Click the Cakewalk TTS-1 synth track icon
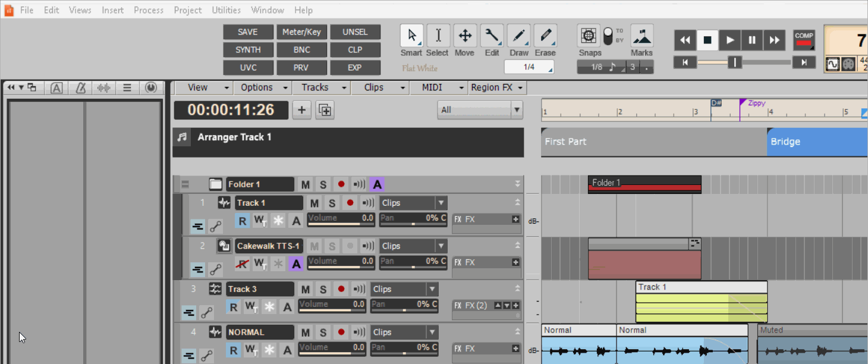The width and height of the screenshot is (868, 364). 224,246
